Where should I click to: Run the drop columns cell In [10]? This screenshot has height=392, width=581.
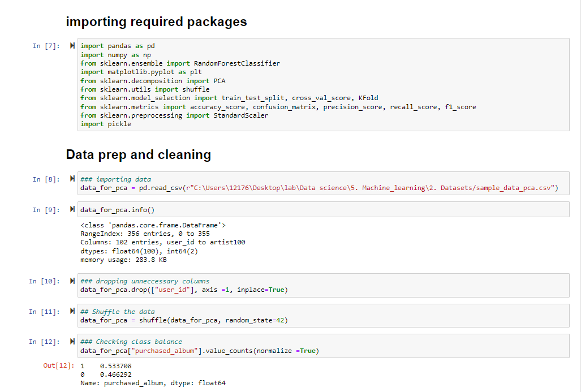(72, 281)
